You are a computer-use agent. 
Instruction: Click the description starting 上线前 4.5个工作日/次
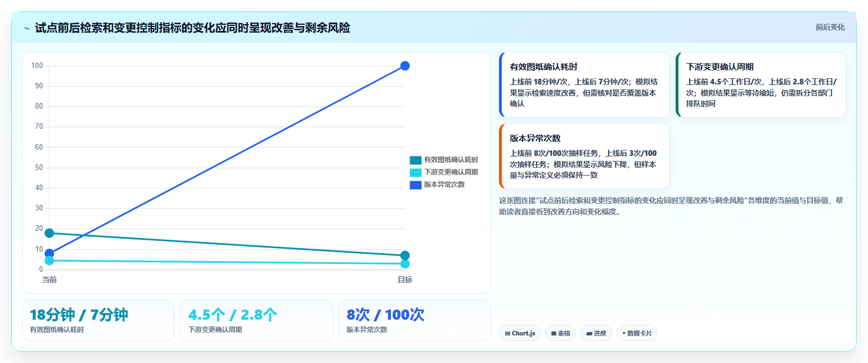(762, 92)
